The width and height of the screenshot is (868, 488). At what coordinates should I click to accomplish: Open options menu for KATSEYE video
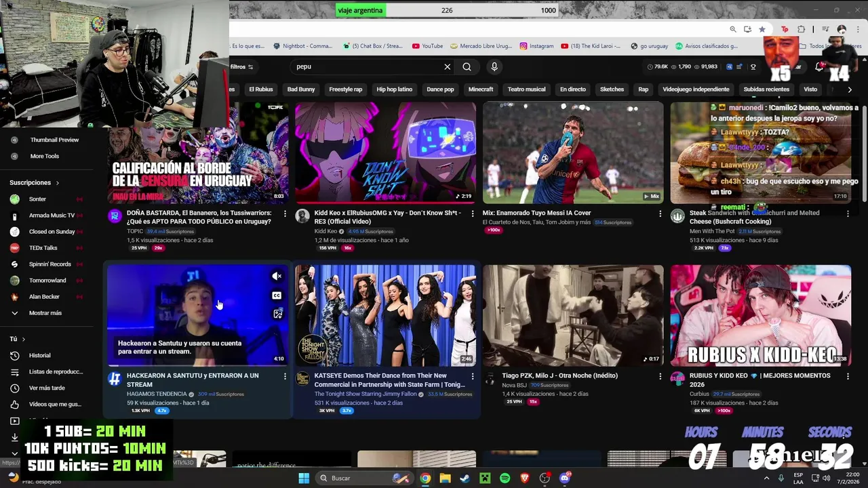point(473,376)
